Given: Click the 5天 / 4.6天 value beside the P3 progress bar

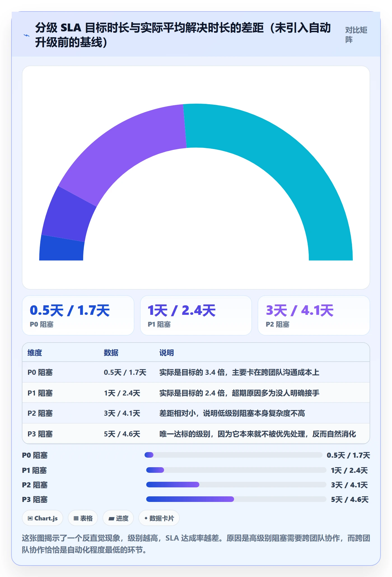Looking at the screenshot, I should pos(350,499).
